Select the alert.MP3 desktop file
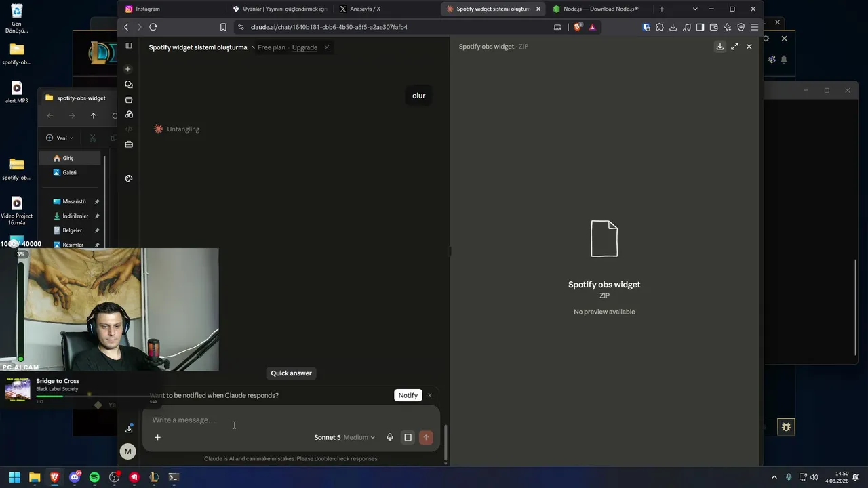Image resolution: width=868 pixels, height=488 pixels. 17,92
